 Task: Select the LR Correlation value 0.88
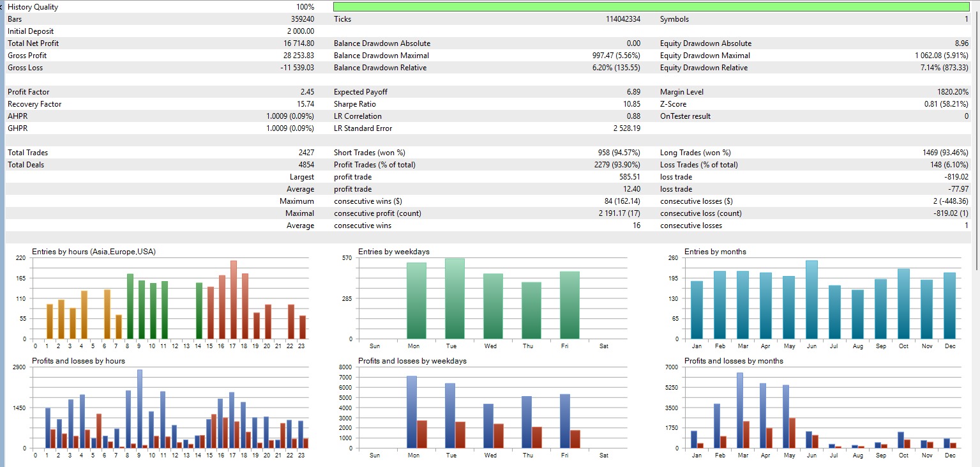pos(633,116)
